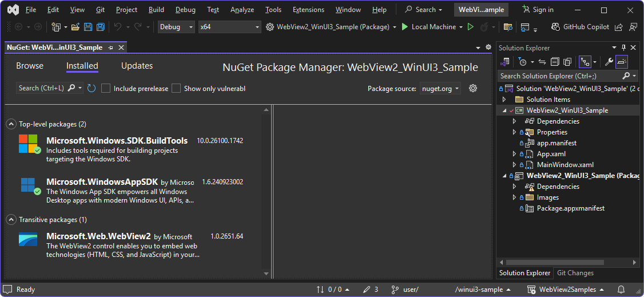Switch to the Updates tab
The width and height of the screenshot is (644, 297).
(137, 66)
